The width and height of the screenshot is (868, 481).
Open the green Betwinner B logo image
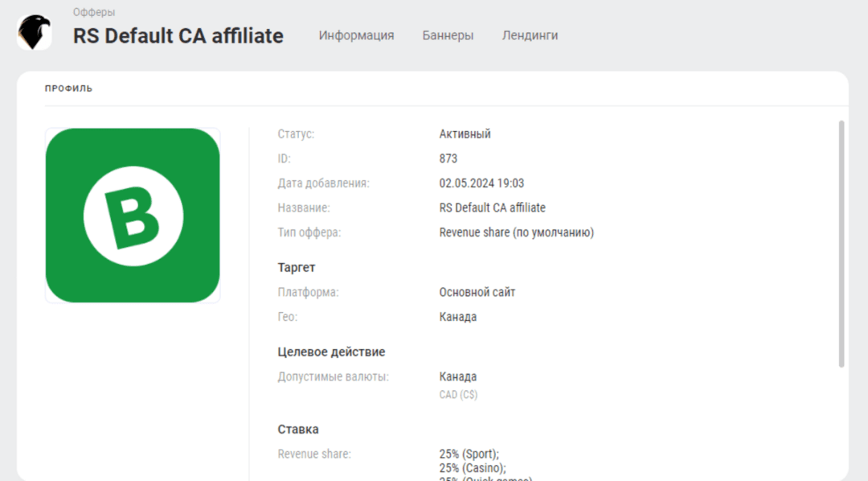[133, 215]
